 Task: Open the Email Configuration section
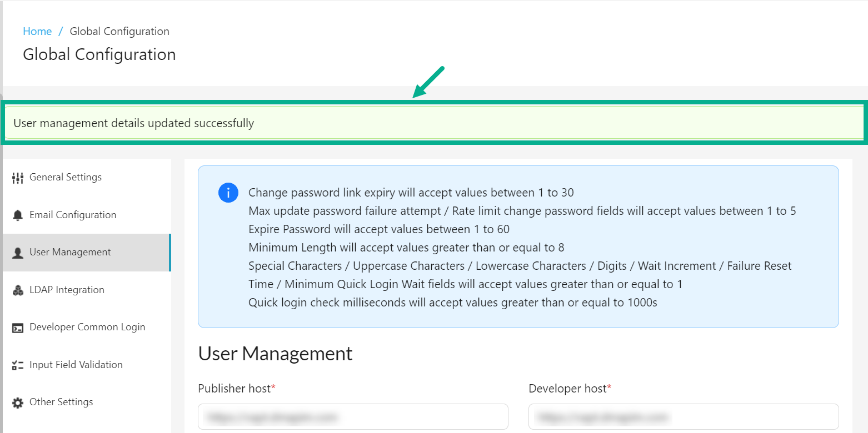tap(73, 215)
